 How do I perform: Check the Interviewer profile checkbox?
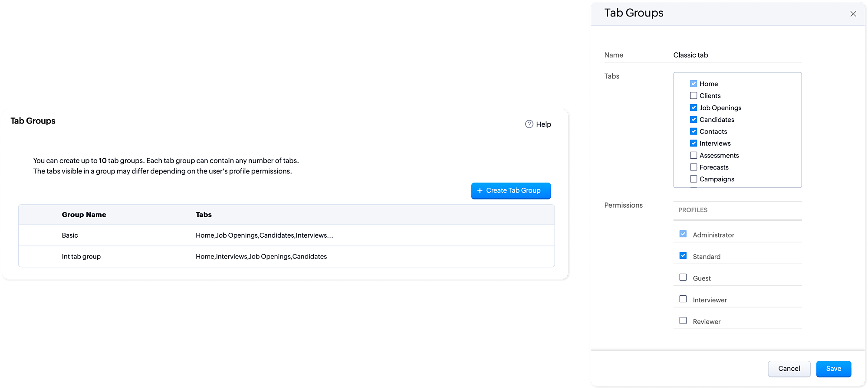coord(683,299)
